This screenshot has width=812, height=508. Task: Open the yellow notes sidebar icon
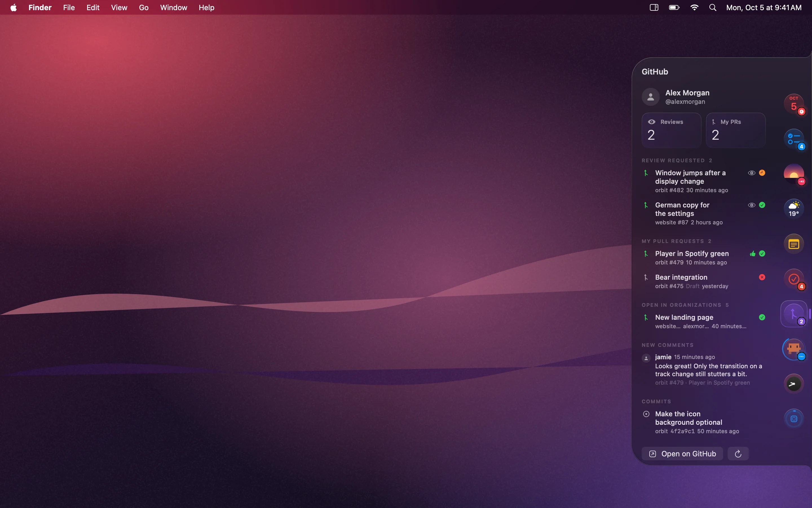coord(794,244)
